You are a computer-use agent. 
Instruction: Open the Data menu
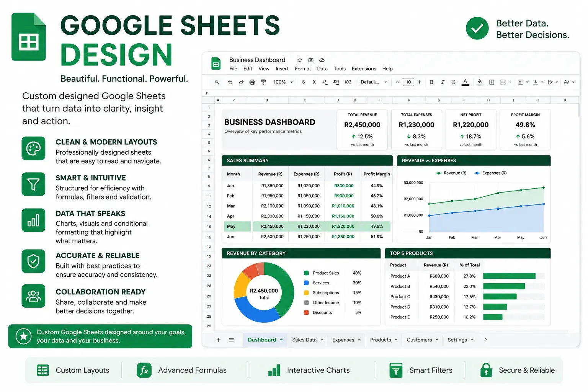click(x=322, y=69)
